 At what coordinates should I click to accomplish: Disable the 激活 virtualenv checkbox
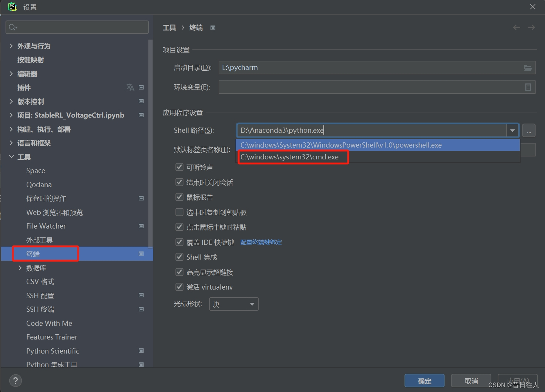pos(179,287)
